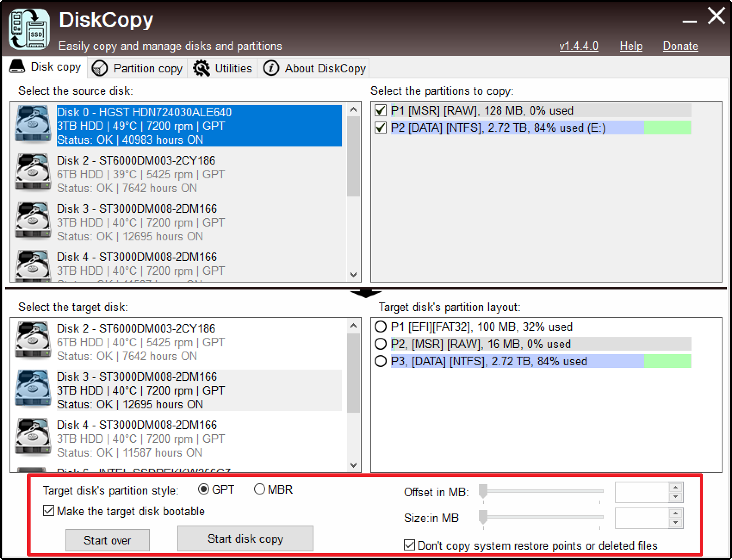Click the target Disk 4 ST3000DM008 drive icon

pos(33,437)
